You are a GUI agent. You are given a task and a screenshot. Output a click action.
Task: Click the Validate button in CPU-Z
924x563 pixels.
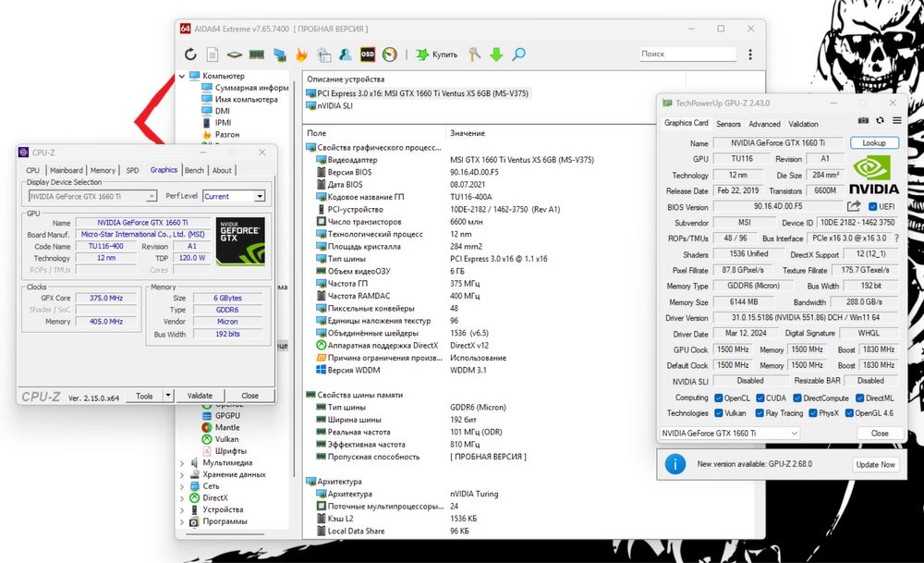200,396
